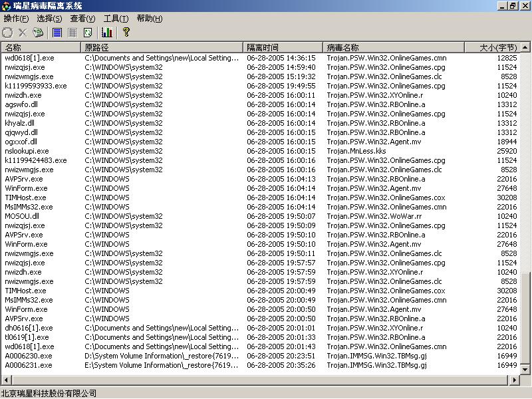Select the tl0619[1].exe row
Screen dimensions: 532x399
[261, 337]
